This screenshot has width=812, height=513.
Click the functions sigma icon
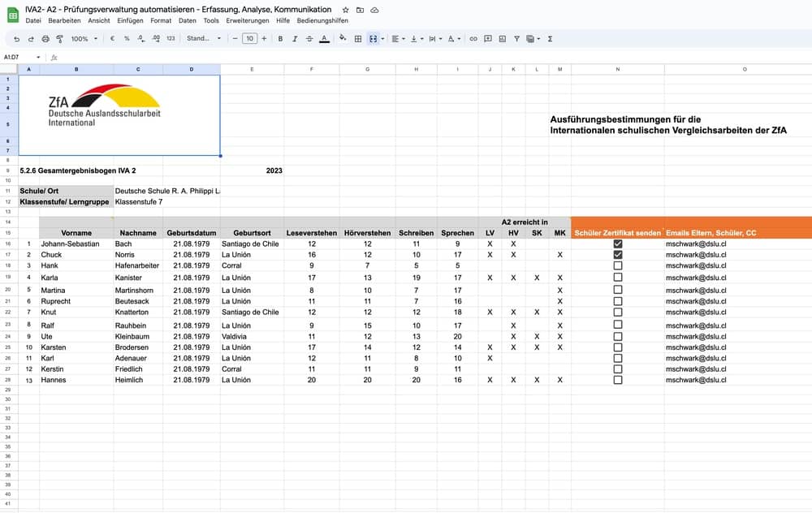[551, 38]
